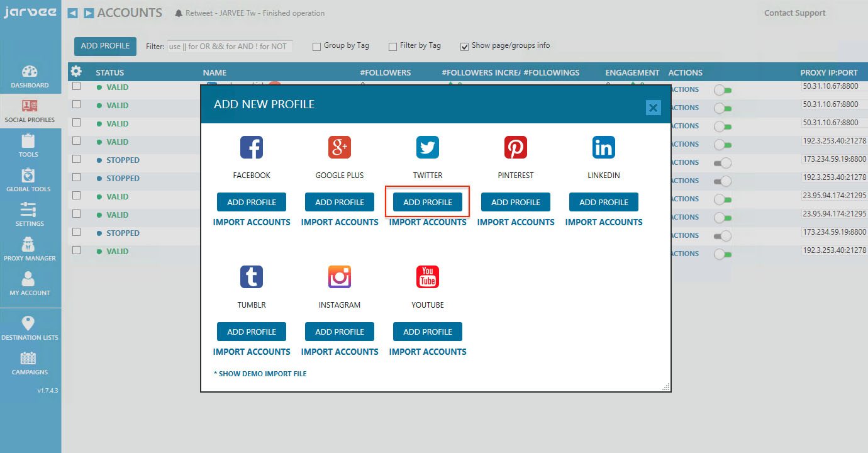Click the Filter text field
Screen dimensions: 868x453
[230, 46]
